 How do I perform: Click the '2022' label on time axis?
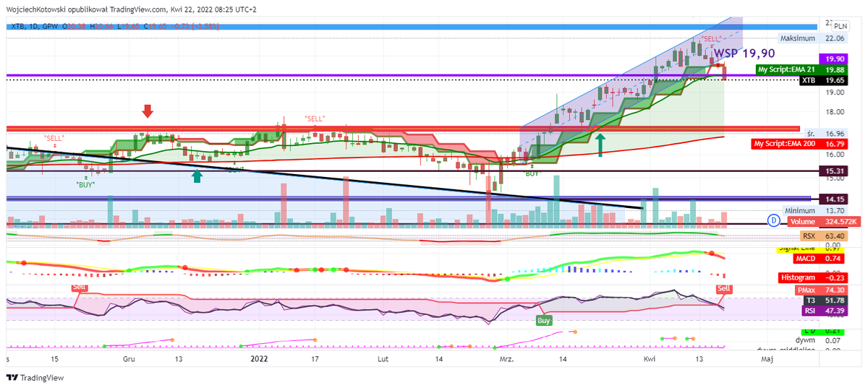259,358
